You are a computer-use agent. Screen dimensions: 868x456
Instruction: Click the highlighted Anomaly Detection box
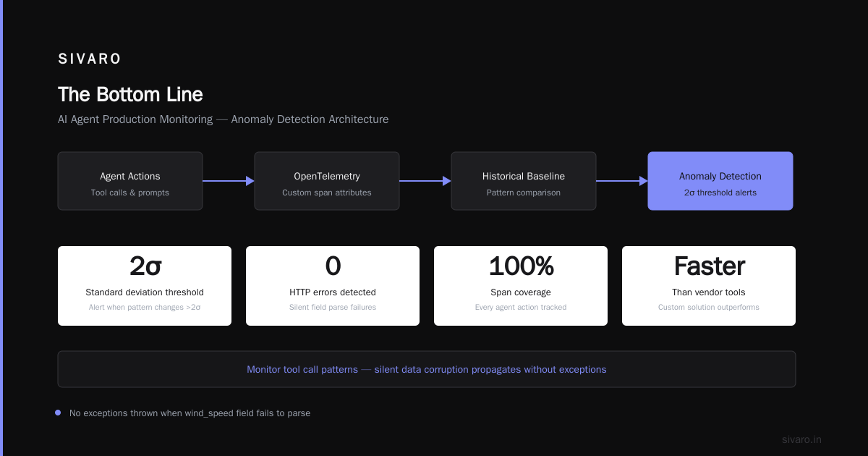pyautogui.click(x=720, y=181)
